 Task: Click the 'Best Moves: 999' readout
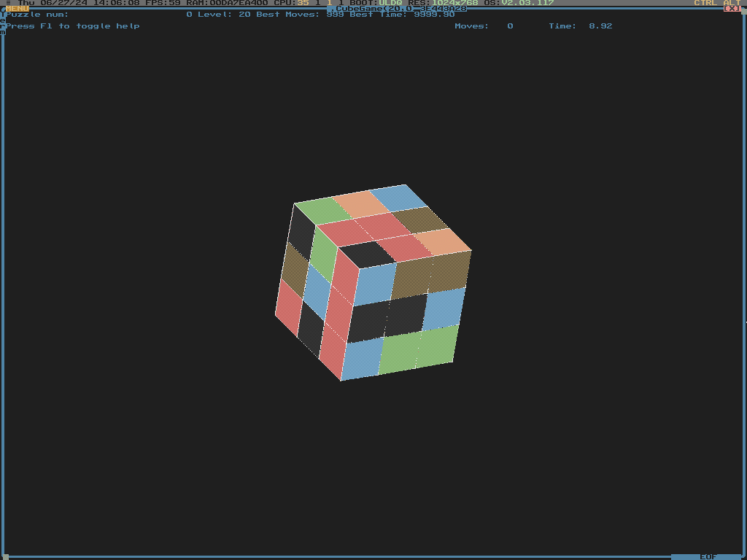click(300, 15)
